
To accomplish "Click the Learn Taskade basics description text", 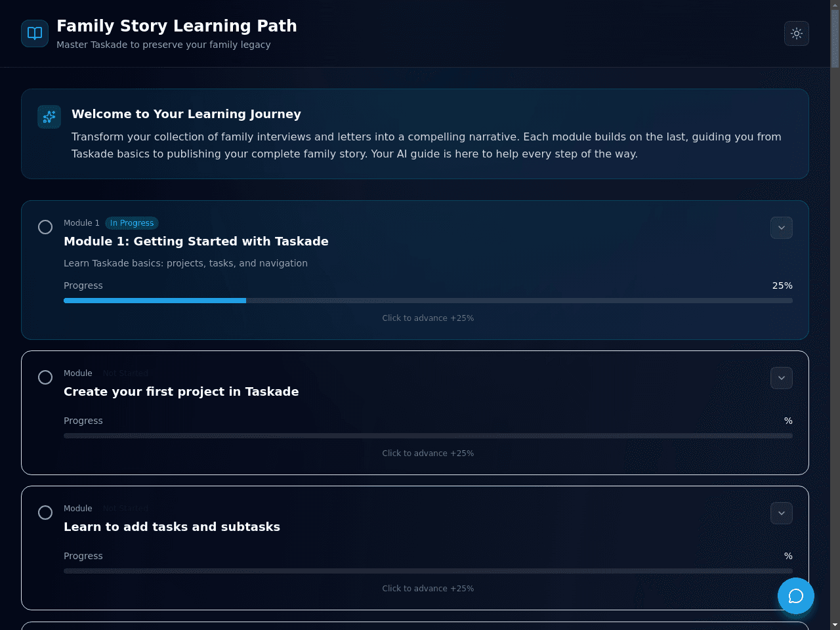I will (186, 263).
